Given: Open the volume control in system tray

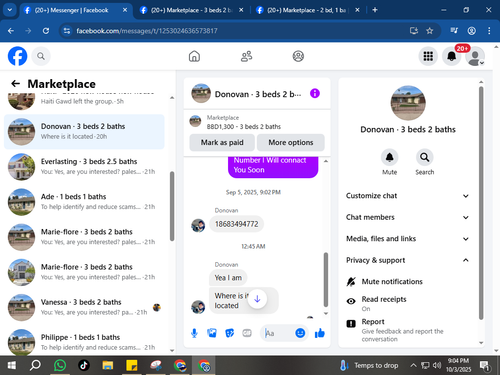Looking at the screenshot, I should (x=437, y=365).
